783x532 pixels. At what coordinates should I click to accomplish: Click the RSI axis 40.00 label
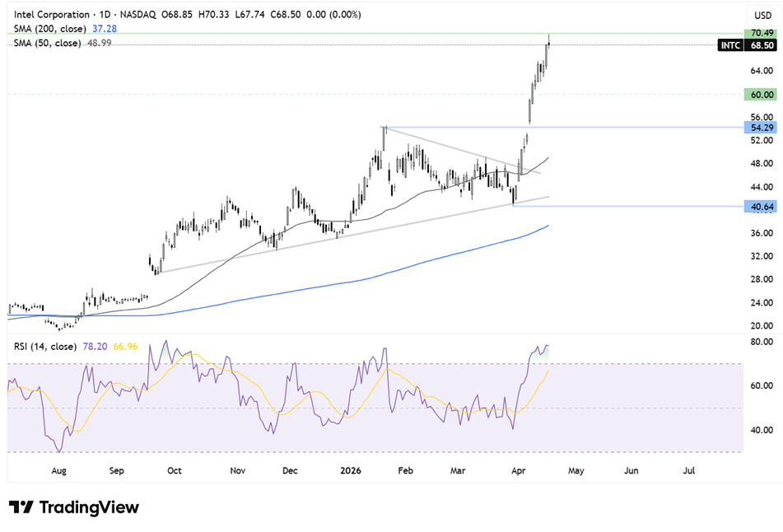click(762, 430)
